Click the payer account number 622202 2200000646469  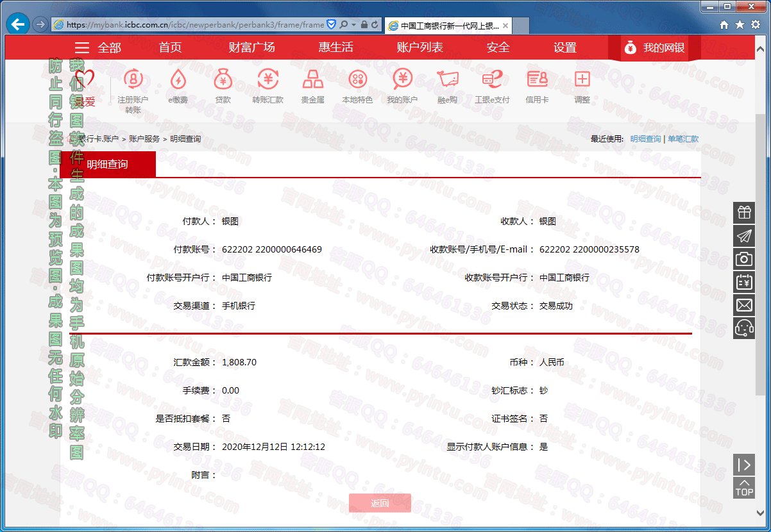tap(272, 249)
